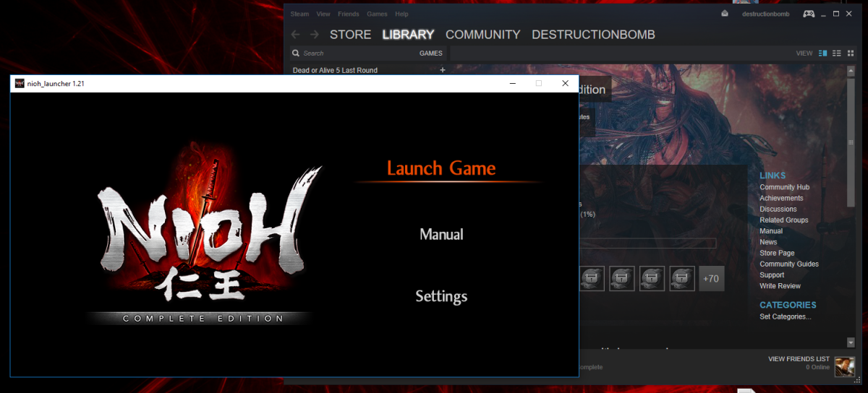Minimize the nioh_launcher window
The image size is (868, 393).
tap(512, 84)
